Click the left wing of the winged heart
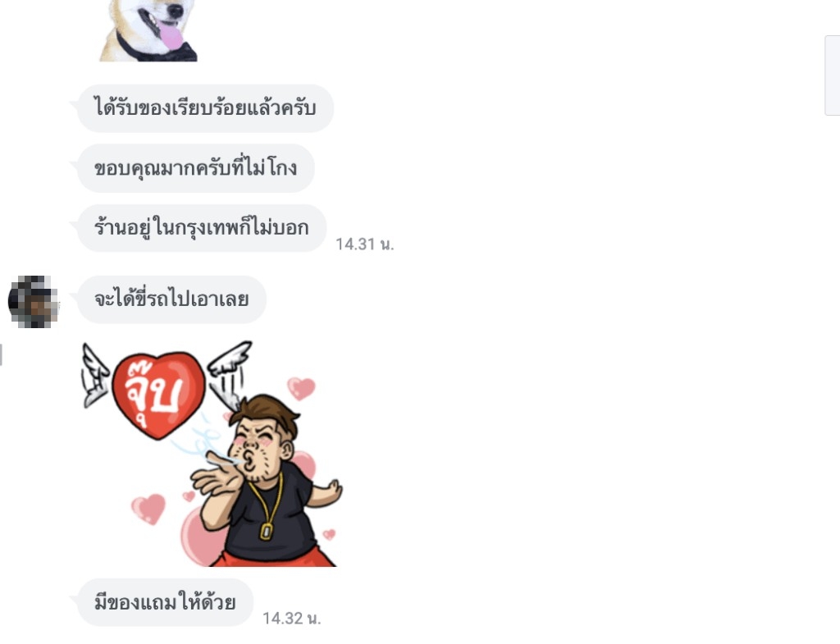This screenshot has width=840, height=644. pos(95,376)
